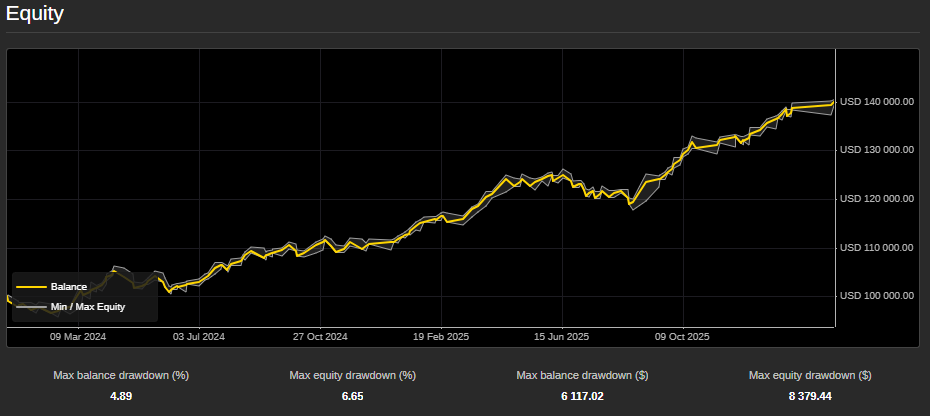Image resolution: width=930 pixels, height=416 pixels.
Task: Click the USD 140 000.00 axis label
Action: [877, 102]
